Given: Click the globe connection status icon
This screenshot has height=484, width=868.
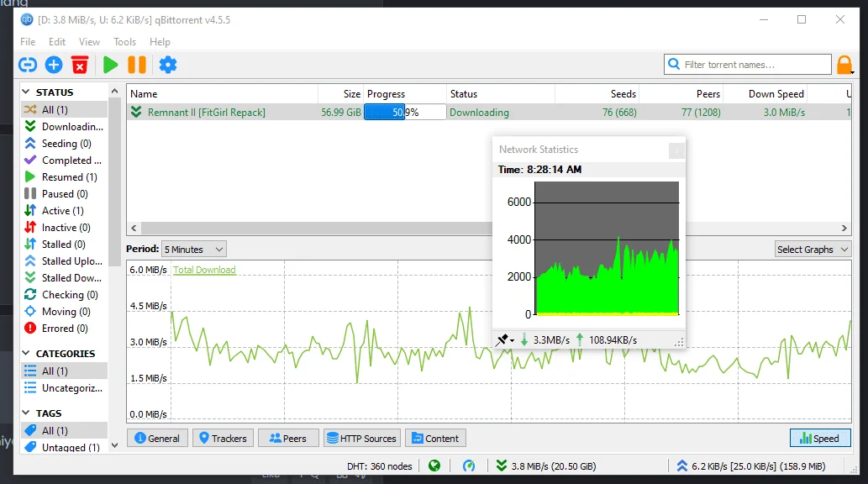Looking at the screenshot, I should [x=434, y=466].
